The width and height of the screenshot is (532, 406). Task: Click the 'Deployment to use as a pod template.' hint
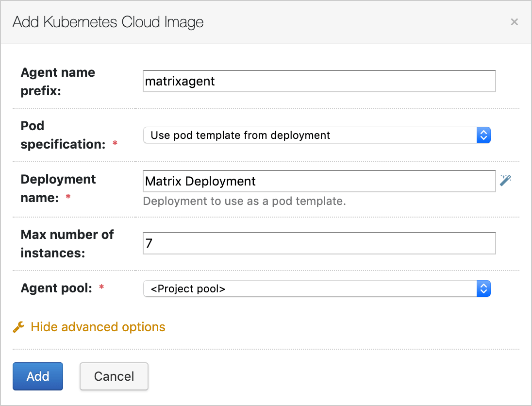pyautogui.click(x=244, y=202)
